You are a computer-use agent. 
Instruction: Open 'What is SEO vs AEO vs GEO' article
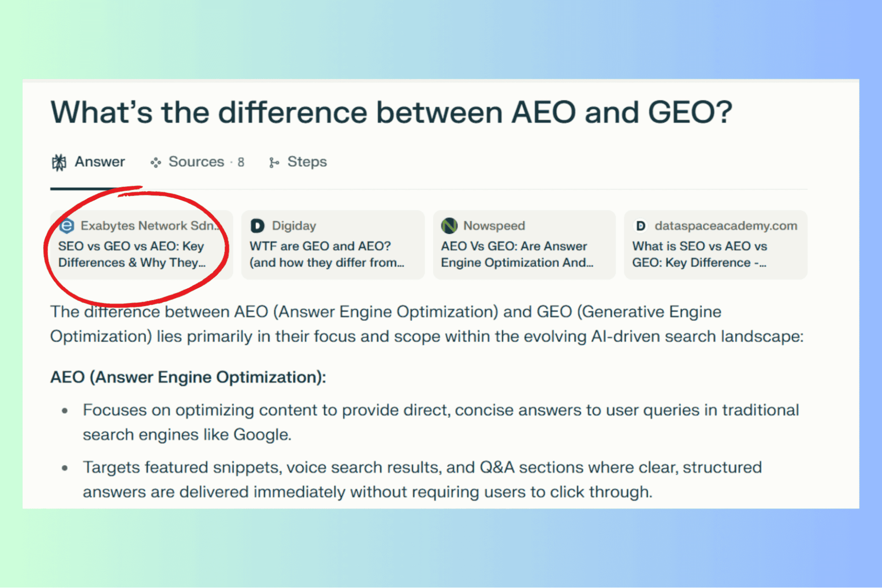click(x=699, y=254)
